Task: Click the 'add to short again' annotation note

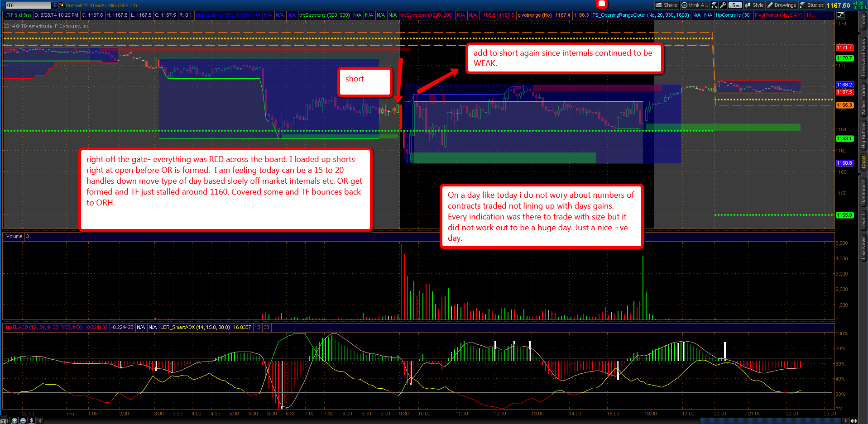Action: pyautogui.click(x=564, y=58)
